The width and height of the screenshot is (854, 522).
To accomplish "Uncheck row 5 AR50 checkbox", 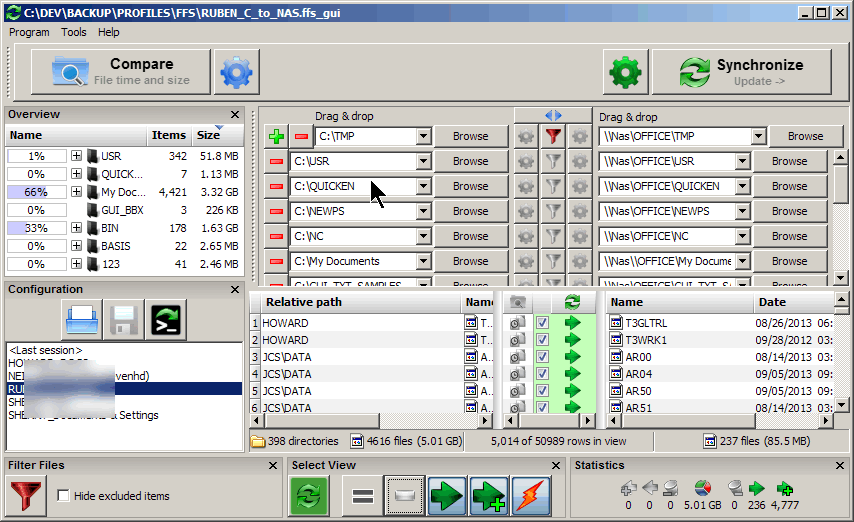I will tap(542, 391).
